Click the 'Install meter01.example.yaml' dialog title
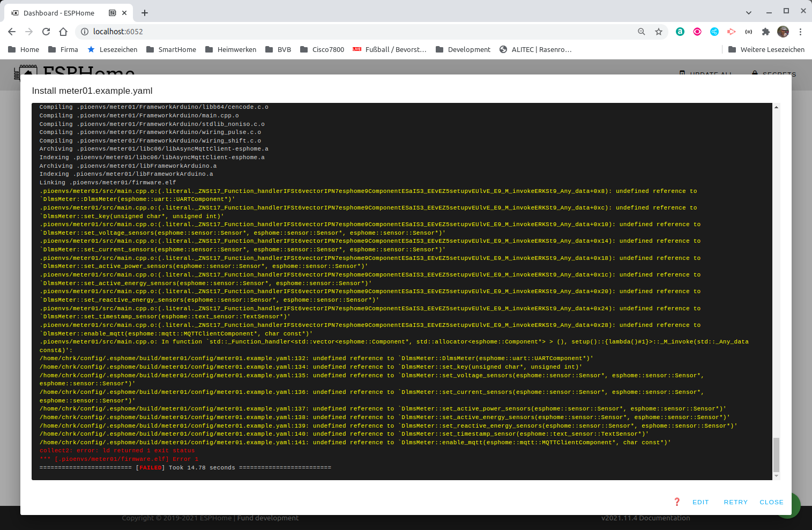812x530 pixels. 92,91
